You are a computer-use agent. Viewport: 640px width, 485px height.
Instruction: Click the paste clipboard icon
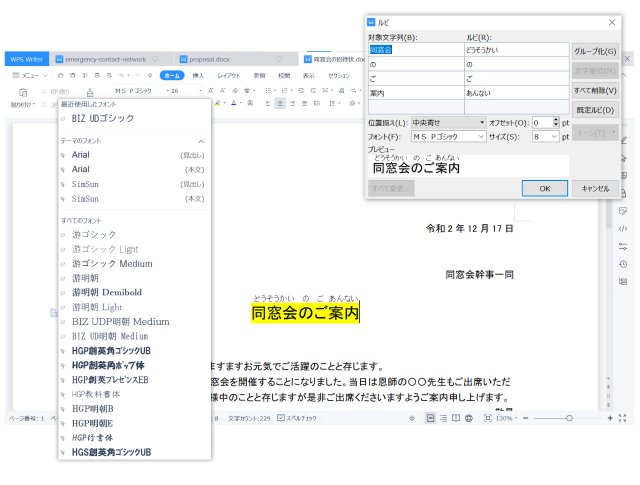point(23,92)
